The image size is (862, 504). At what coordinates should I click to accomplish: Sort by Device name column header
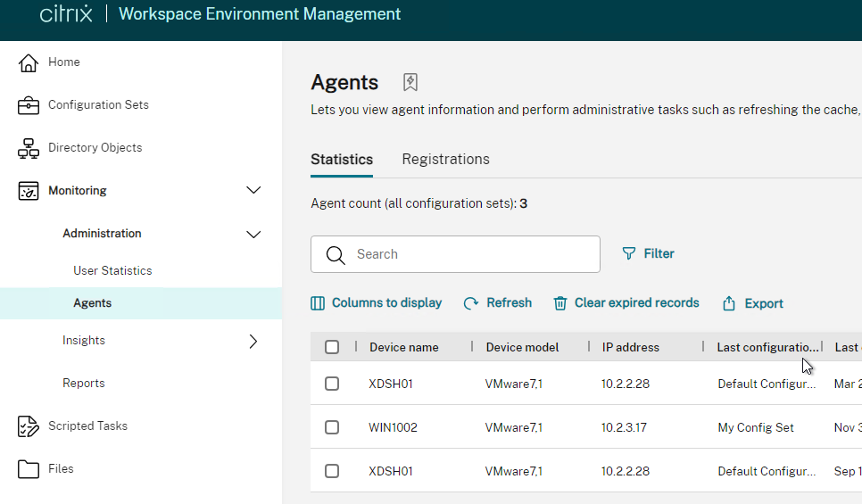point(403,347)
